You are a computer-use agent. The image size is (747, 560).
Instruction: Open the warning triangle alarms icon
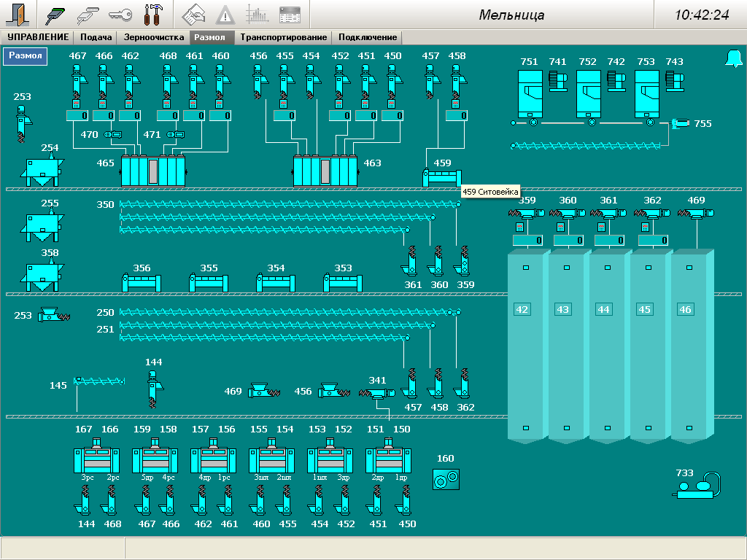225,15
